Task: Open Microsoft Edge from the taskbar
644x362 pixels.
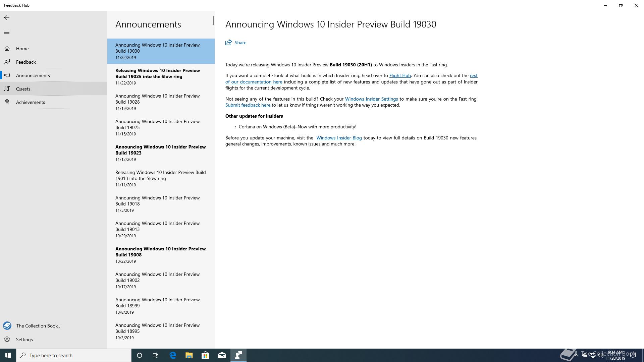Action: pyautogui.click(x=173, y=355)
